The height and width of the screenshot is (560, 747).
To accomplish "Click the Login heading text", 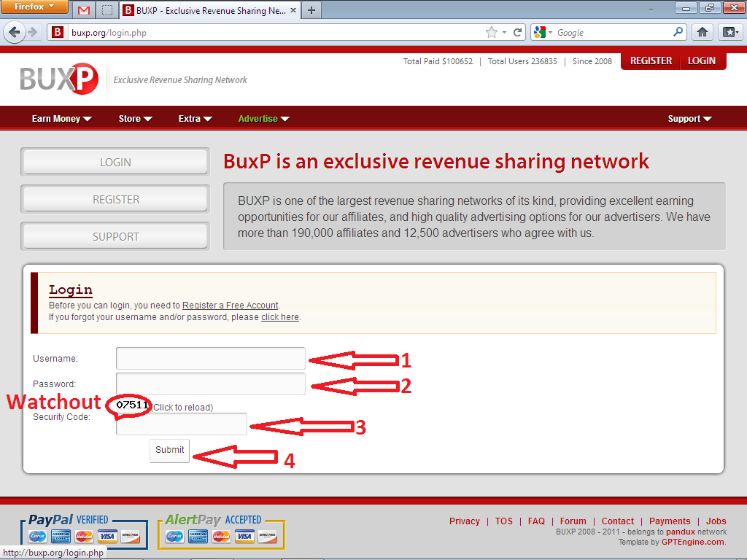I will pos(71,290).
